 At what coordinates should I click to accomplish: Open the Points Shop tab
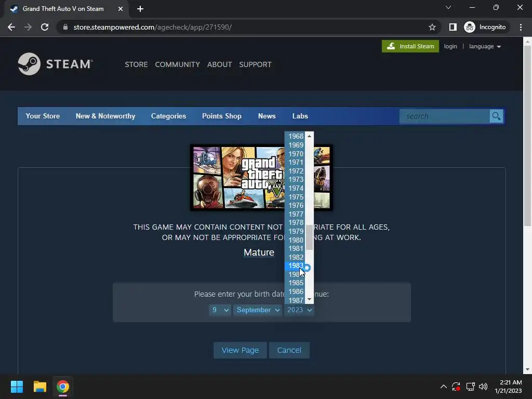pyautogui.click(x=222, y=116)
